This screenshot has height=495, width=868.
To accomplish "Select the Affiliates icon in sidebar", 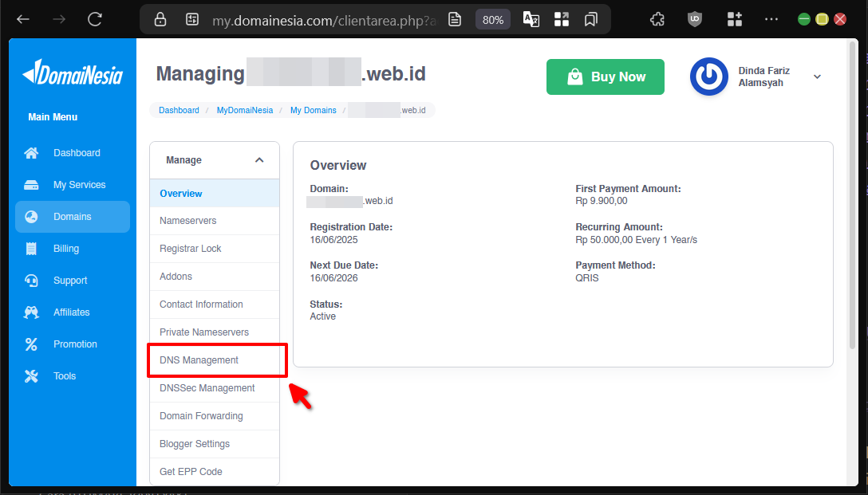I will (x=30, y=312).
